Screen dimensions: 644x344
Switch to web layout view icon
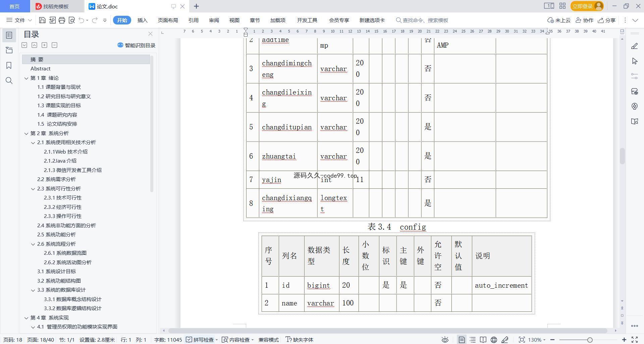coord(494,340)
